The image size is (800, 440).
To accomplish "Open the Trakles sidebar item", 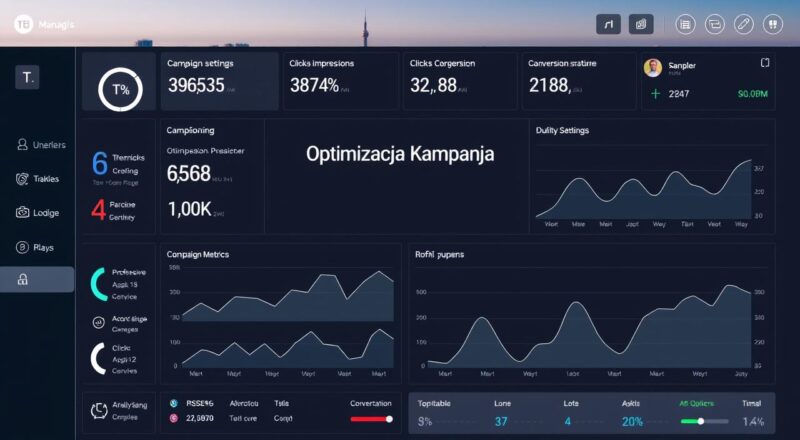I will tap(37, 179).
